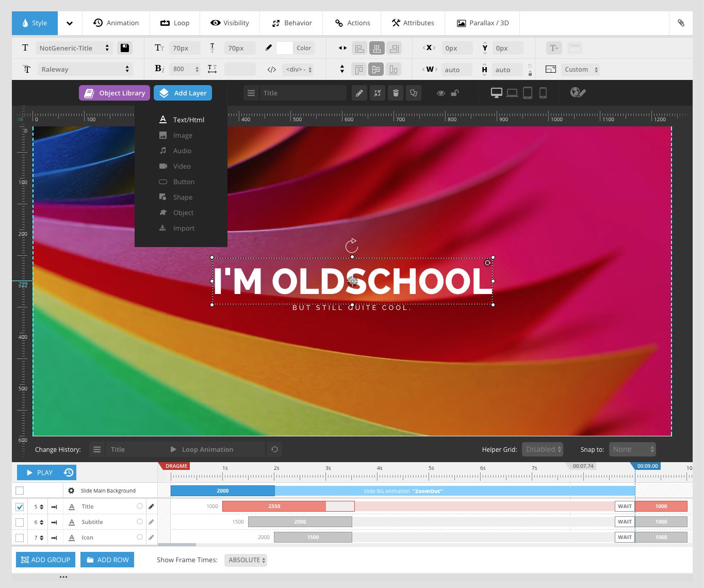Click the duplicate layer icon
This screenshot has width=704, height=588.
(x=414, y=93)
